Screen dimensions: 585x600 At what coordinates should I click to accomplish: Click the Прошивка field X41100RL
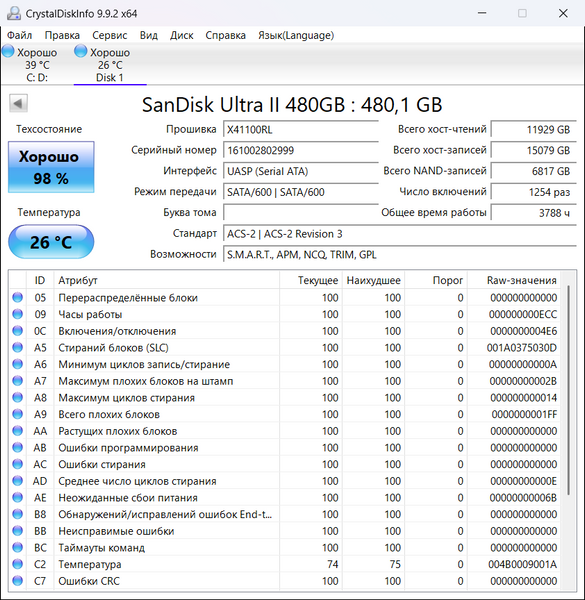click(x=301, y=130)
